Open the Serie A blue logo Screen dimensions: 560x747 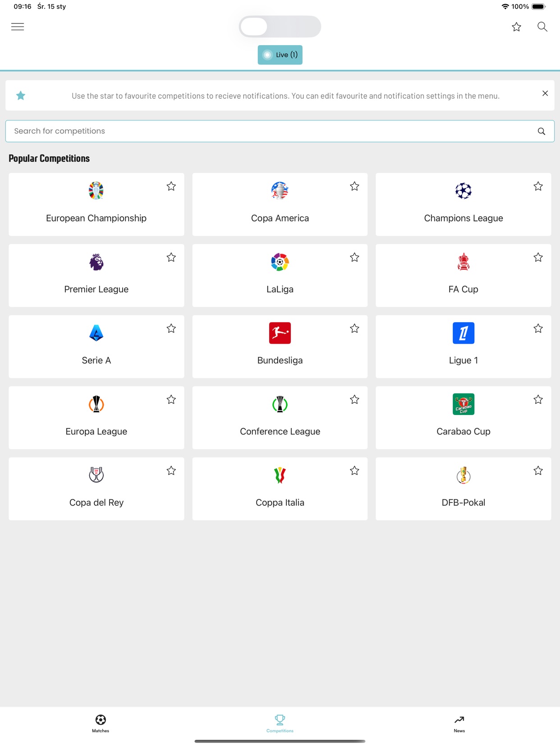96,333
